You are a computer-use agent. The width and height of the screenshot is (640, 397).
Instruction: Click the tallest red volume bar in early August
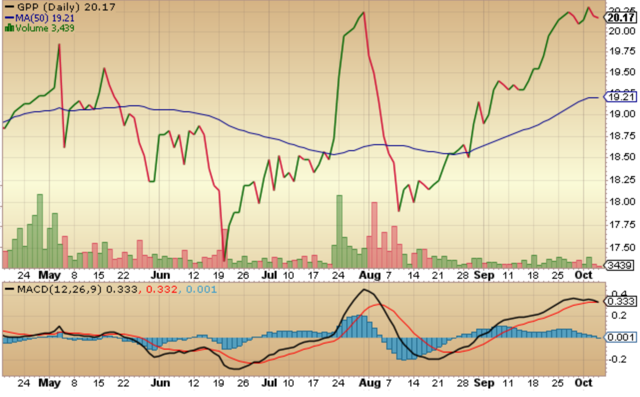[x=374, y=235]
